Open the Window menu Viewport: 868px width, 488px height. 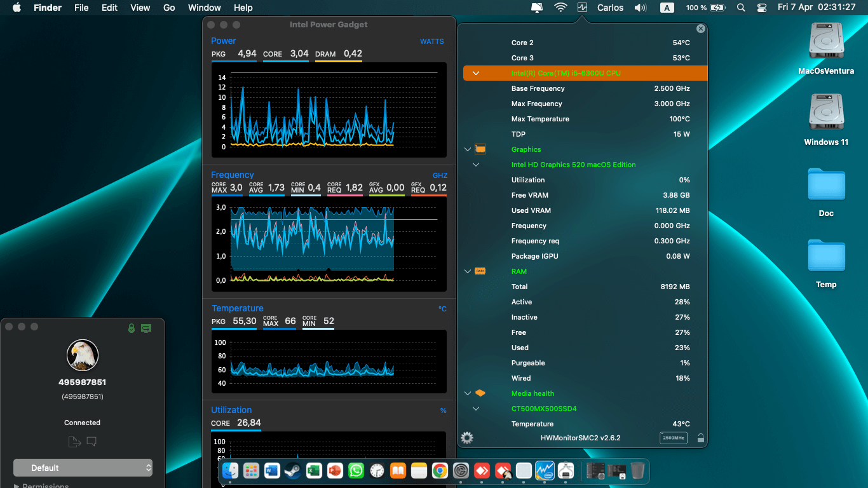coord(205,8)
